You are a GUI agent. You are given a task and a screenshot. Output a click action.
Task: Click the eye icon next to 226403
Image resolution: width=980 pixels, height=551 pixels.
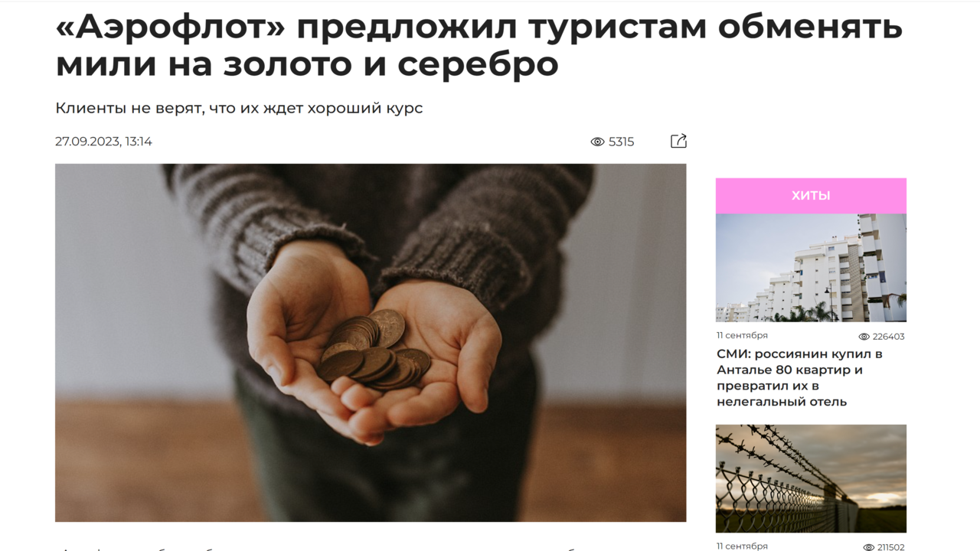pos(864,337)
